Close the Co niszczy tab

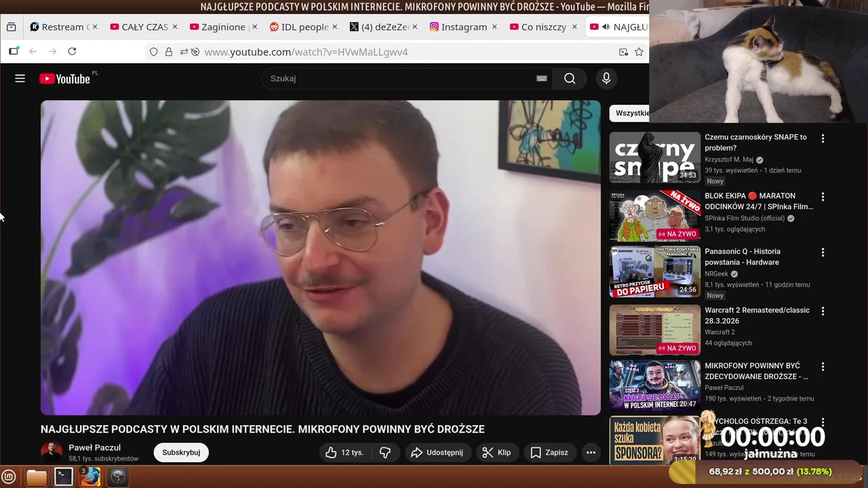574,27
